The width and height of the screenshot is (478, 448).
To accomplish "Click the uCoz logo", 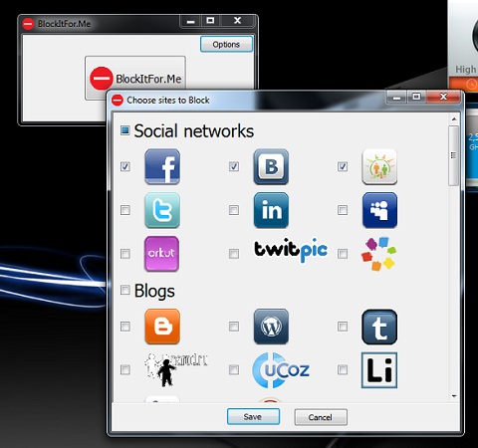I will click(x=281, y=370).
